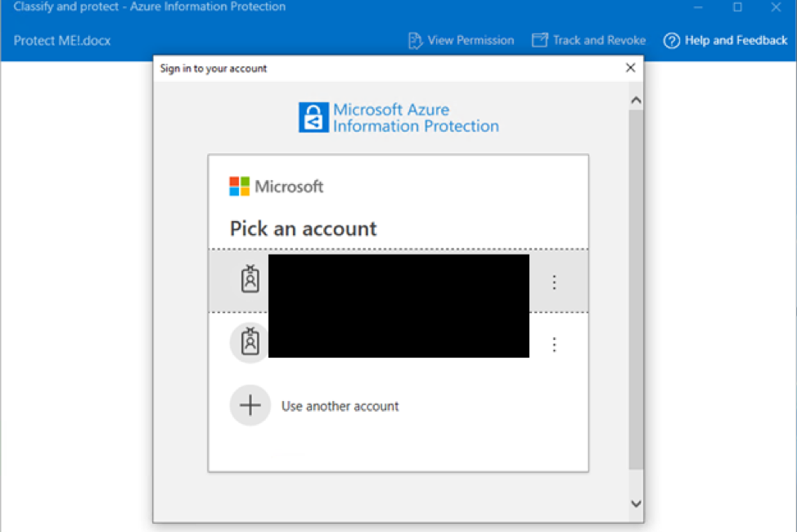Click the Track and Revoke icon

(x=540, y=40)
